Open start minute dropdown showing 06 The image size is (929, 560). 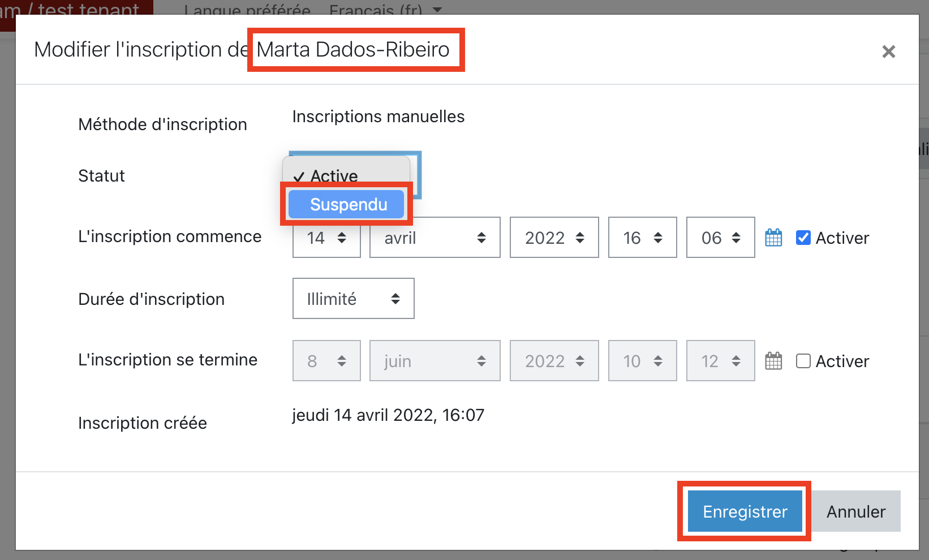[x=720, y=238]
